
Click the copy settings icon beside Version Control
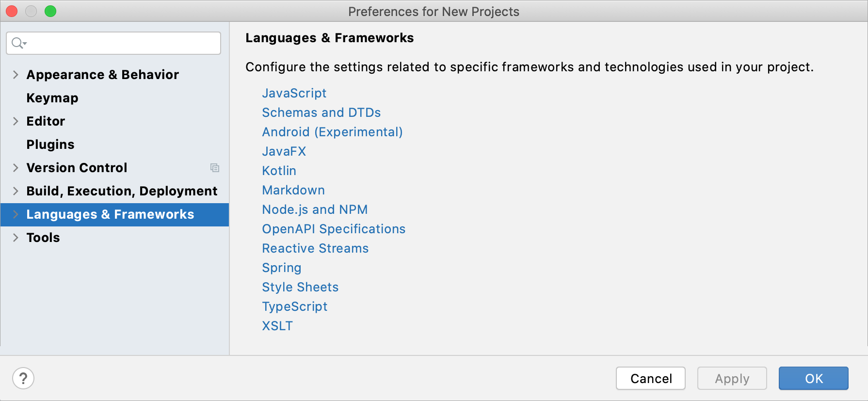[x=215, y=168]
